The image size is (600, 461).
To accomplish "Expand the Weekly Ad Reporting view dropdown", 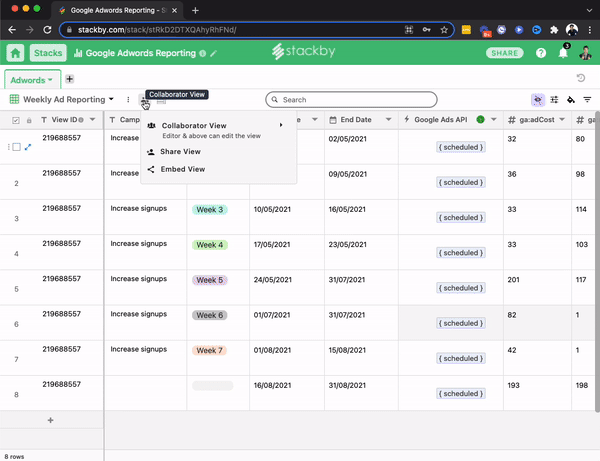I will (111, 99).
